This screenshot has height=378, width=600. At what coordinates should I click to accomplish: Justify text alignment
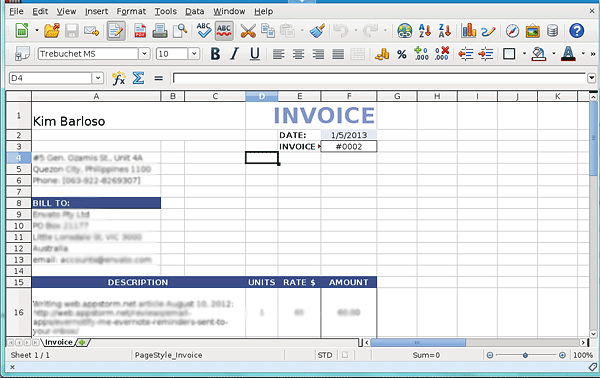(338, 54)
